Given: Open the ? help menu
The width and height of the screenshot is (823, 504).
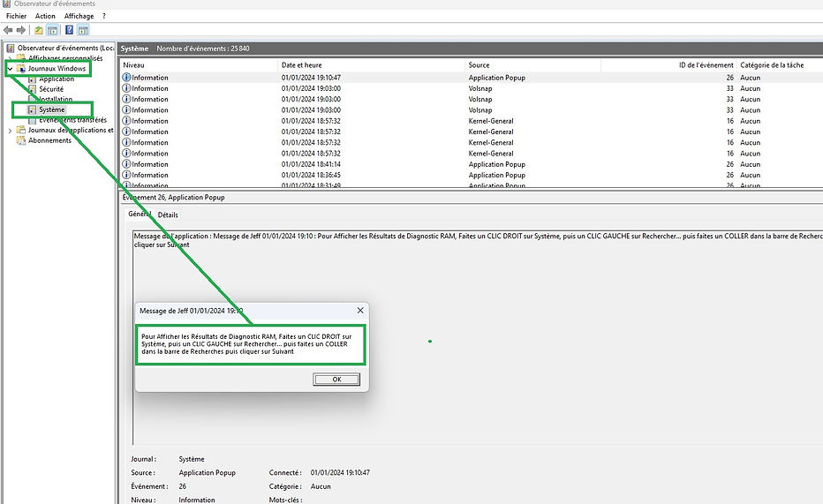Looking at the screenshot, I should click(104, 16).
